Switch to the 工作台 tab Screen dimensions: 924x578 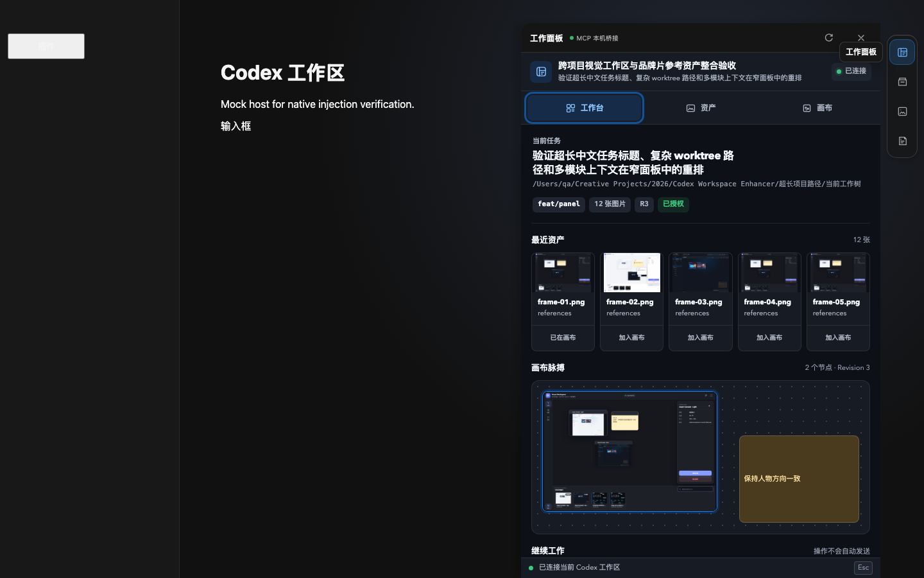pos(584,108)
